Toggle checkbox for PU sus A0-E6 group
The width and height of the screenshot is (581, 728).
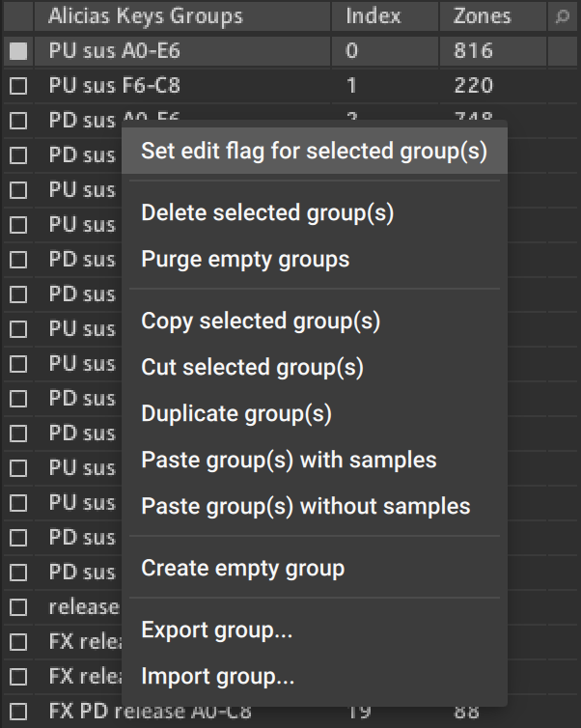(17, 51)
